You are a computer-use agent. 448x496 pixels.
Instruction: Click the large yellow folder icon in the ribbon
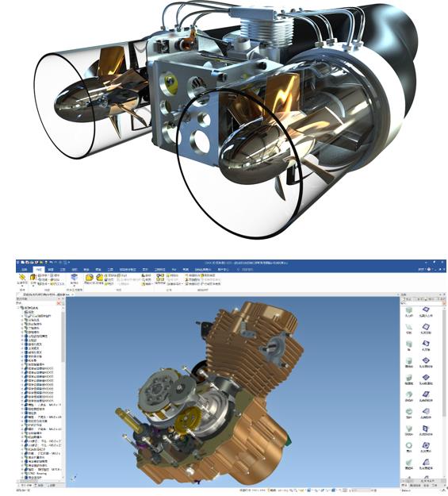click(x=89, y=278)
